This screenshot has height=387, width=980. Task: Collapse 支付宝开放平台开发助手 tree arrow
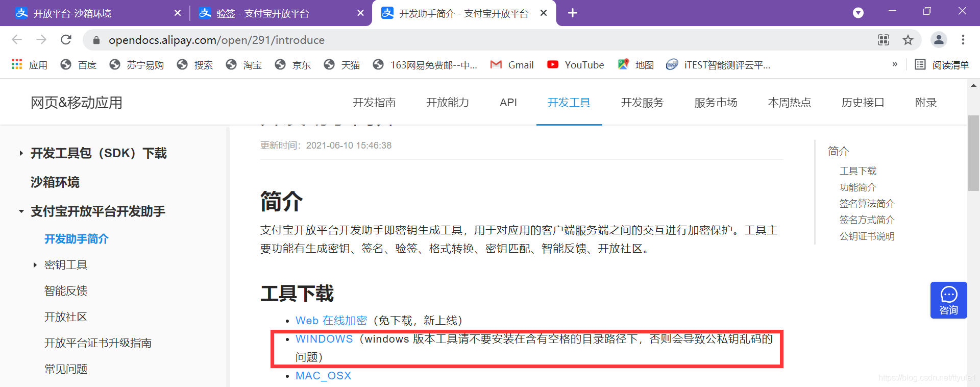point(21,211)
